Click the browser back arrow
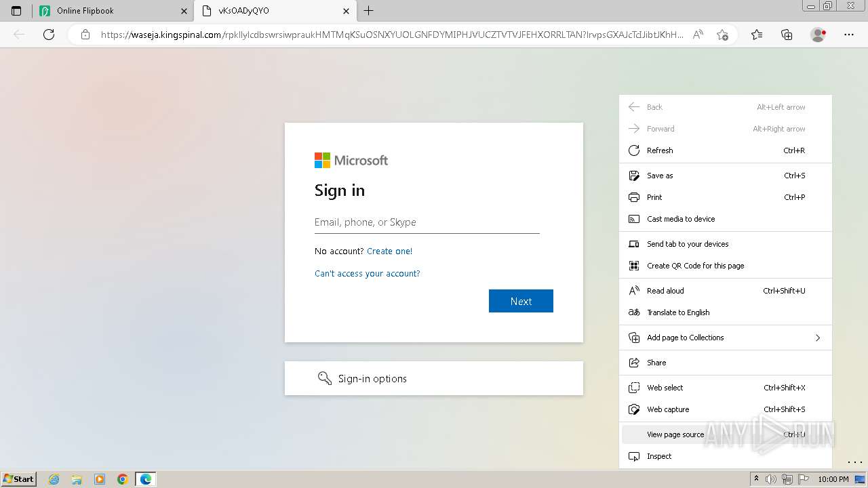868x488 pixels. pos(19,35)
